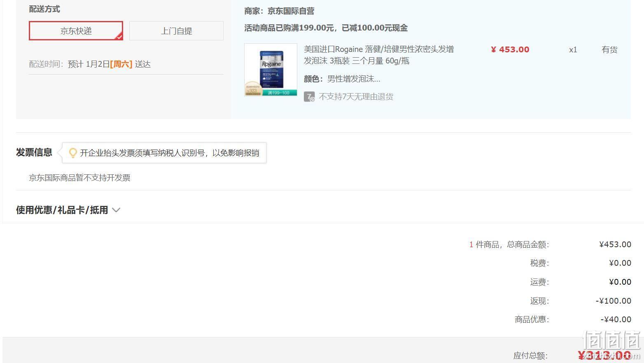The width and height of the screenshot is (644, 363).
Task: Click the 颜色:男性增发泡沫 attribute text
Action: pyautogui.click(x=342, y=79)
